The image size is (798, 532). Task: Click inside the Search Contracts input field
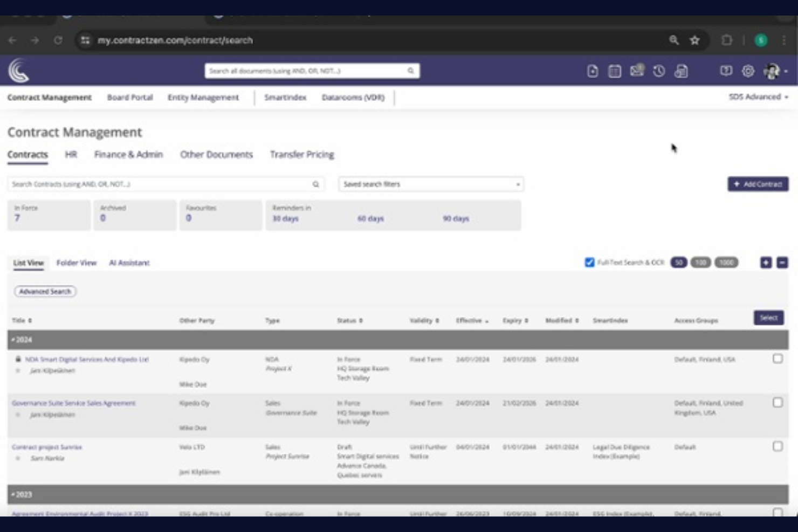pos(162,184)
